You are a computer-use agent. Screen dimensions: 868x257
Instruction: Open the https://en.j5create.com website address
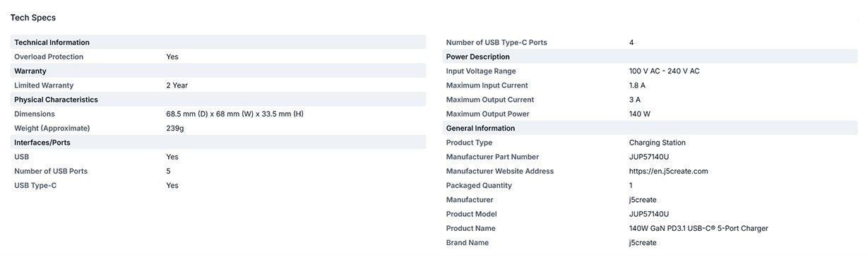pyautogui.click(x=668, y=171)
